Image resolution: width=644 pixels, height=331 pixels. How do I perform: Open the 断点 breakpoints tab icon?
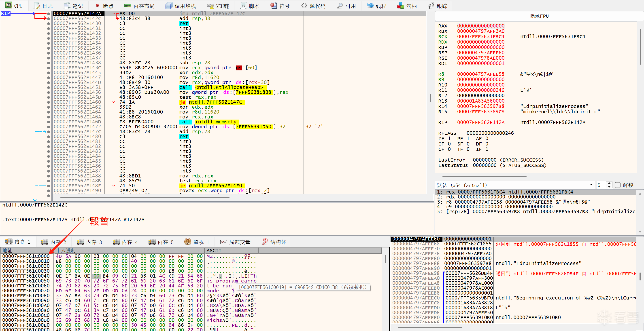pos(97,6)
